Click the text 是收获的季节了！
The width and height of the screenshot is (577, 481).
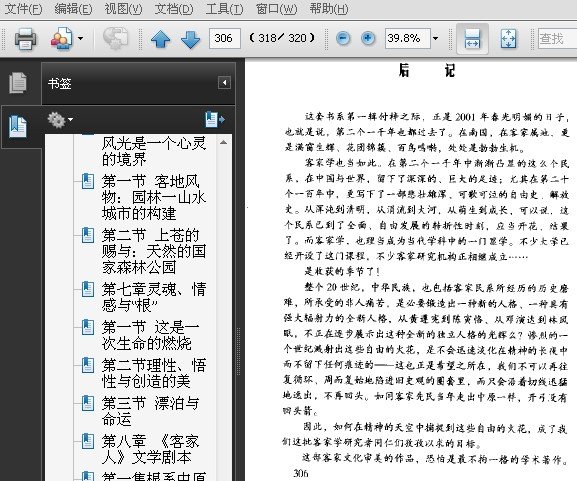[342, 272]
